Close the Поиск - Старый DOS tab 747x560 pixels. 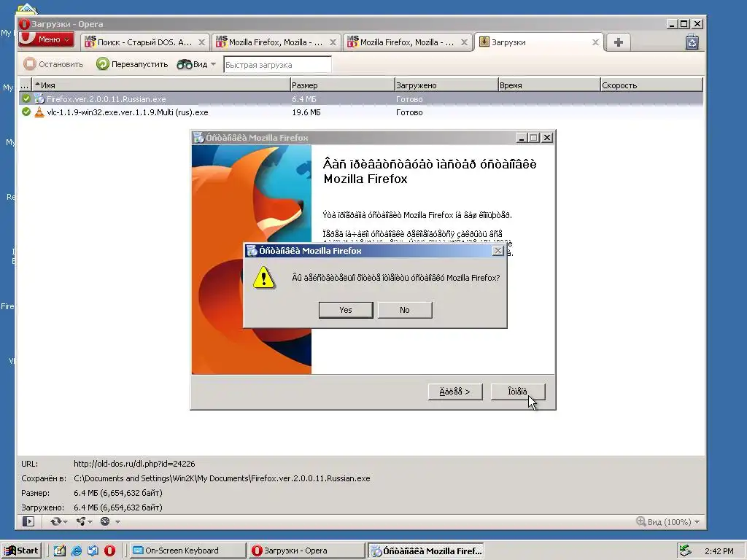[x=201, y=42]
